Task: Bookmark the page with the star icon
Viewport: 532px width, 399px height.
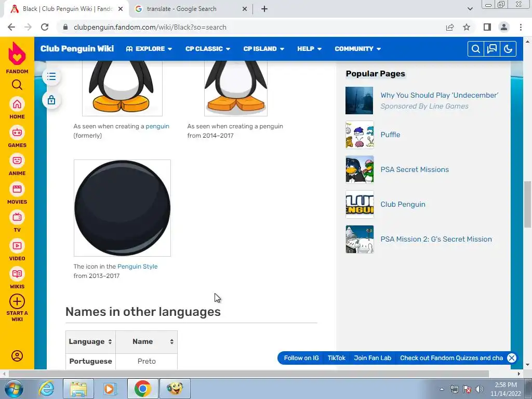Action: [x=467, y=27]
